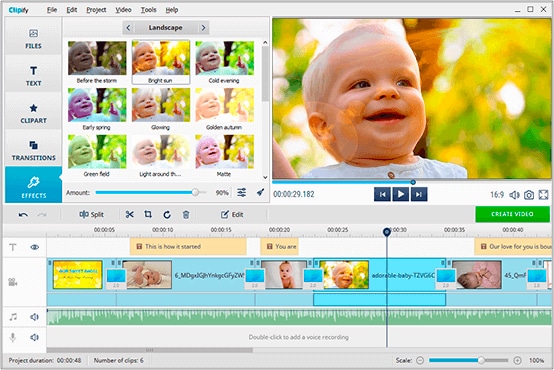Click the effect Amount slider handle
Viewport: 554px width, 370px height.
point(195,193)
